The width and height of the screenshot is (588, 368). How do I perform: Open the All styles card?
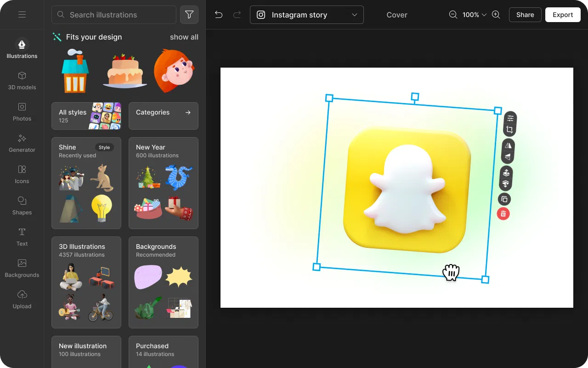tap(86, 116)
